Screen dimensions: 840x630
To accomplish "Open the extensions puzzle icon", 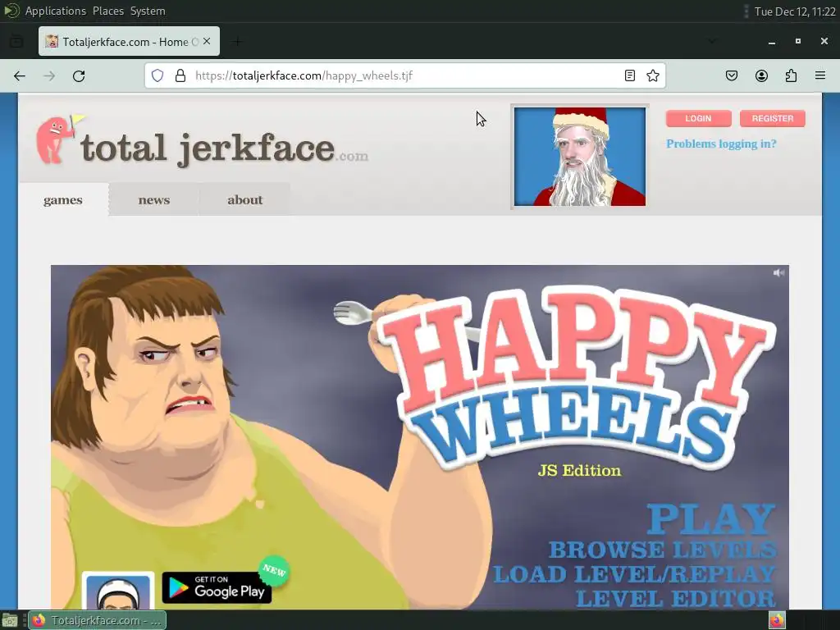I will click(791, 75).
